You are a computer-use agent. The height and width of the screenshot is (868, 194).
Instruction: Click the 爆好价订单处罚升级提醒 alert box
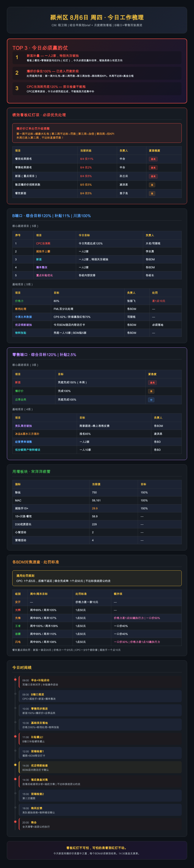coord(97,133)
